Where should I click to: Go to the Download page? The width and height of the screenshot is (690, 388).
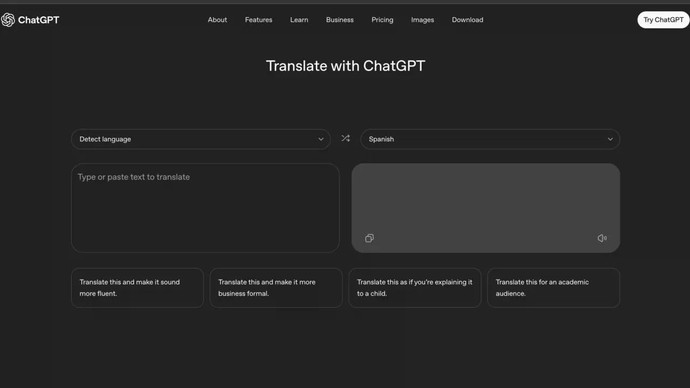coord(467,20)
